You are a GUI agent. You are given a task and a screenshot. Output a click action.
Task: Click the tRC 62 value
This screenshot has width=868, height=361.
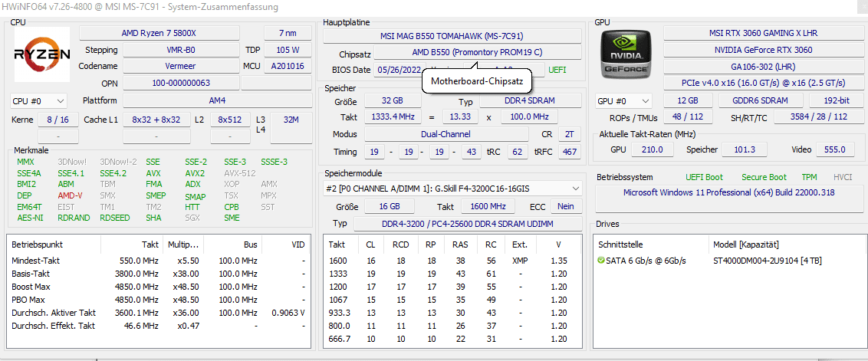click(517, 152)
